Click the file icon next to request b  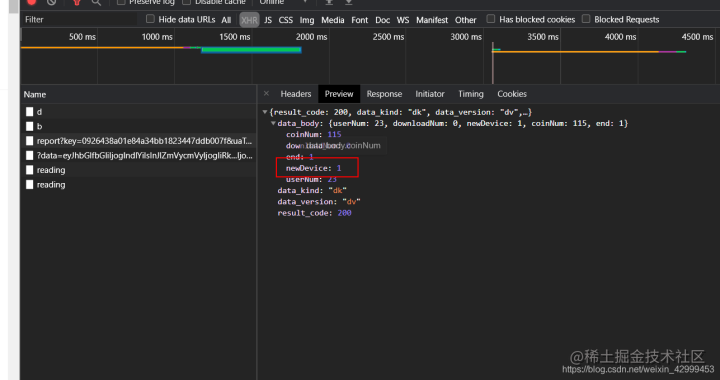(x=29, y=126)
